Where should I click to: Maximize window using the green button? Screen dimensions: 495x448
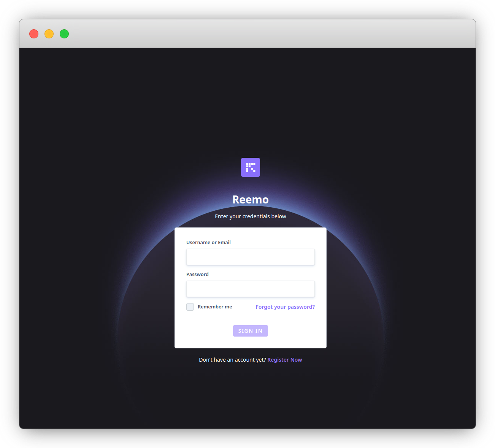[64, 34]
